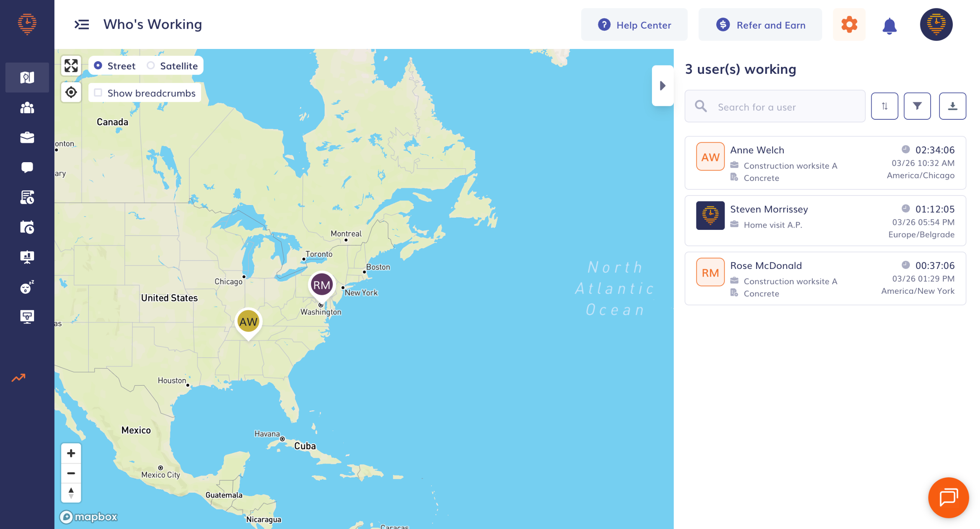This screenshot has height=529, width=980.
Task: Open the notifications bell
Action: pyautogui.click(x=889, y=26)
